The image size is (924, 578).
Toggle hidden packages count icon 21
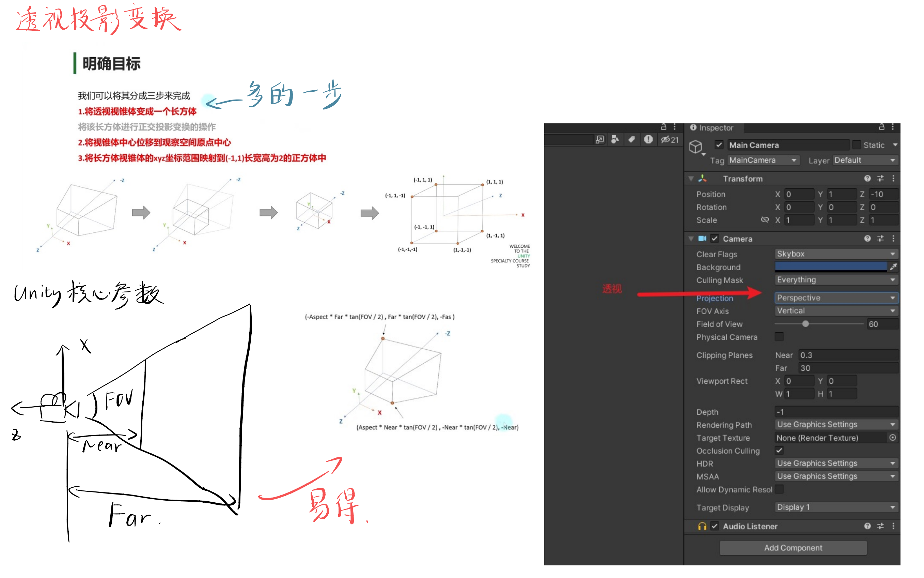(x=670, y=140)
